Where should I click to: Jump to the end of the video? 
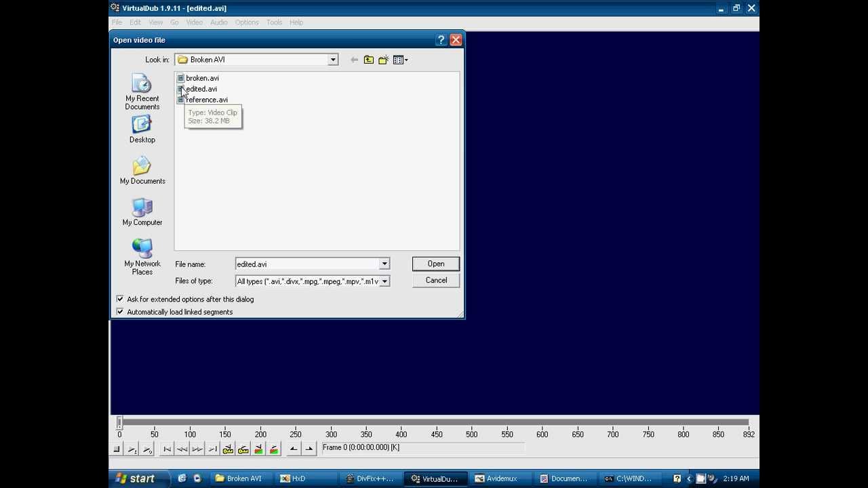tap(212, 449)
